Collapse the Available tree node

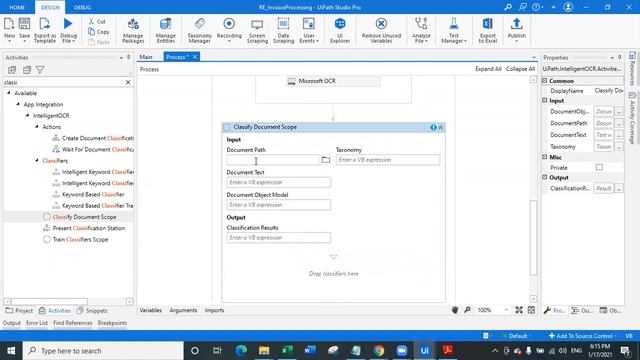tap(9, 93)
